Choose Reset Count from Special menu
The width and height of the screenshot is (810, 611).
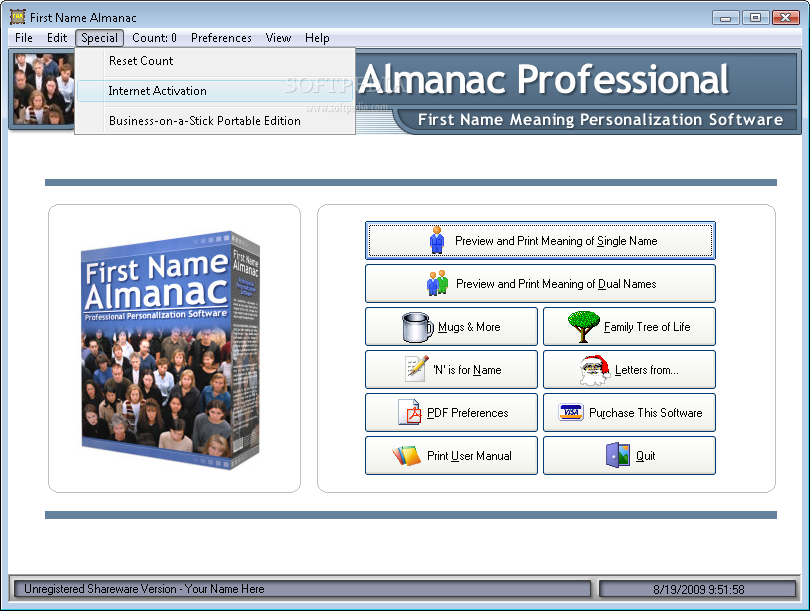(215, 61)
